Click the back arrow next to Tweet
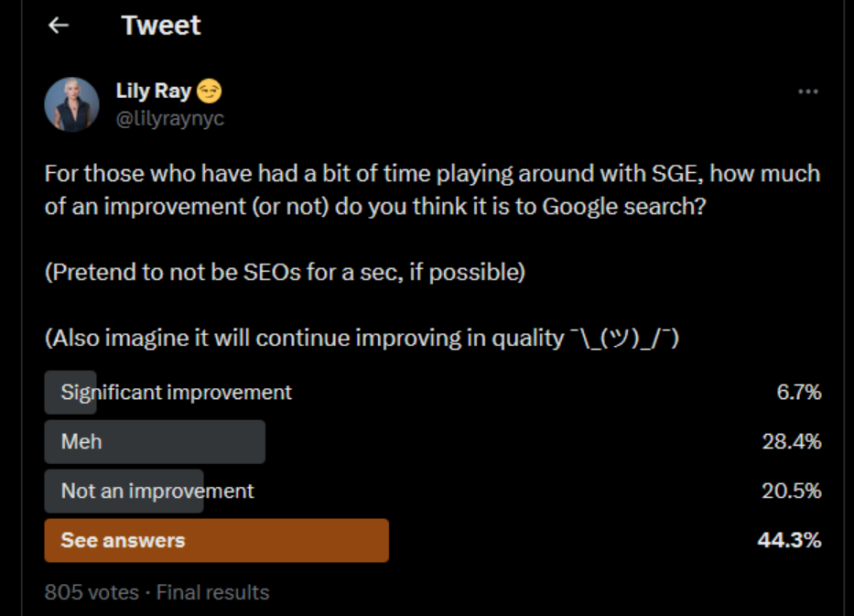 tap(59, 26)
